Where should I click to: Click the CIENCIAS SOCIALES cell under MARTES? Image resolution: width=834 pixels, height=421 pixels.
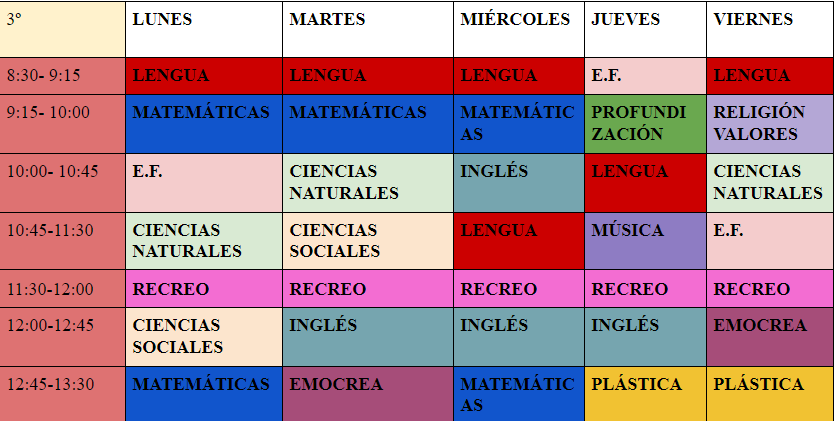[x=367, y=241]
